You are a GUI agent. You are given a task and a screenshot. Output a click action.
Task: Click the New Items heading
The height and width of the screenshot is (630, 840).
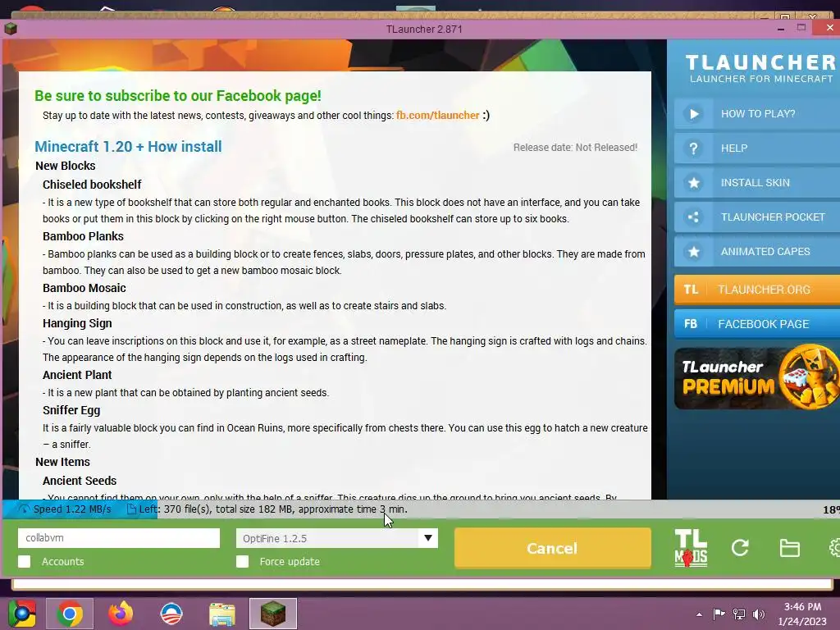tap(62, 462)
